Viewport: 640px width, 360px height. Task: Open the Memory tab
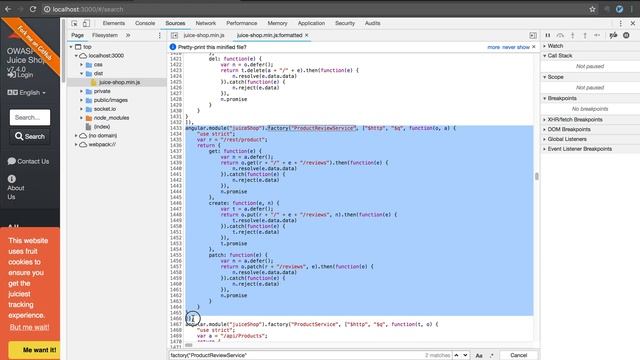277,23
